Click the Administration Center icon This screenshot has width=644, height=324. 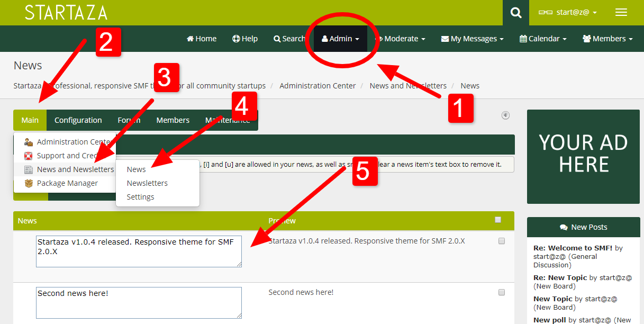29,142
